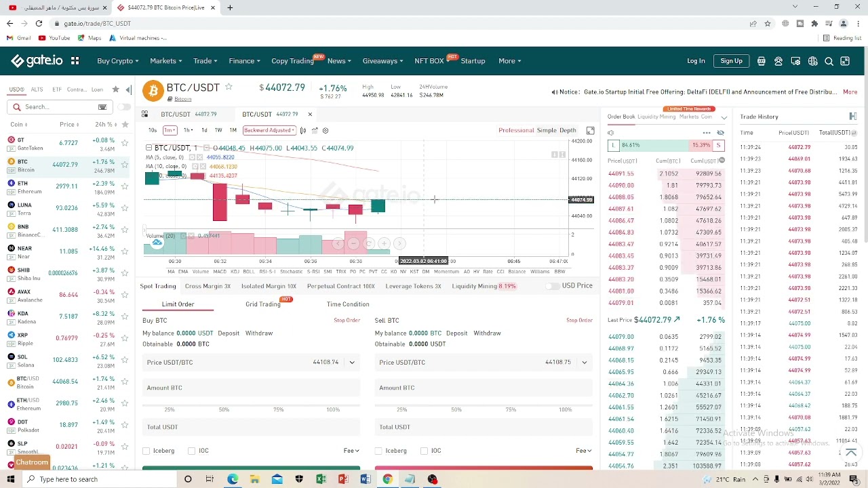The height and width of the screenshot is (488, 868).
Task: Star the ETH Ethereum row
Action: pyautogui.click(x=125, y=186)
